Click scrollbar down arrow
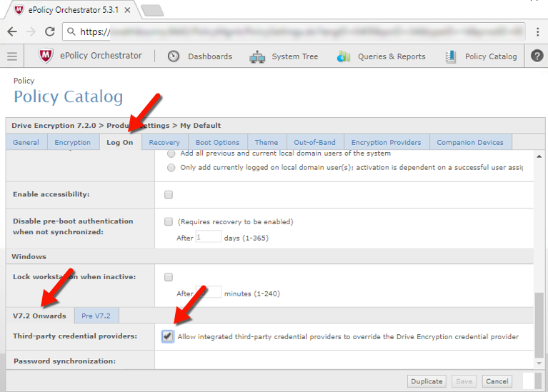This screenshot has width=548, height=392. [539, 363]
